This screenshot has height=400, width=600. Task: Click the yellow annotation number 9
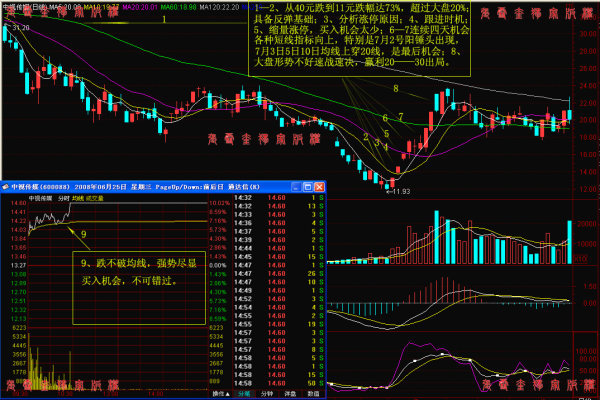click(x=83, y=234)
